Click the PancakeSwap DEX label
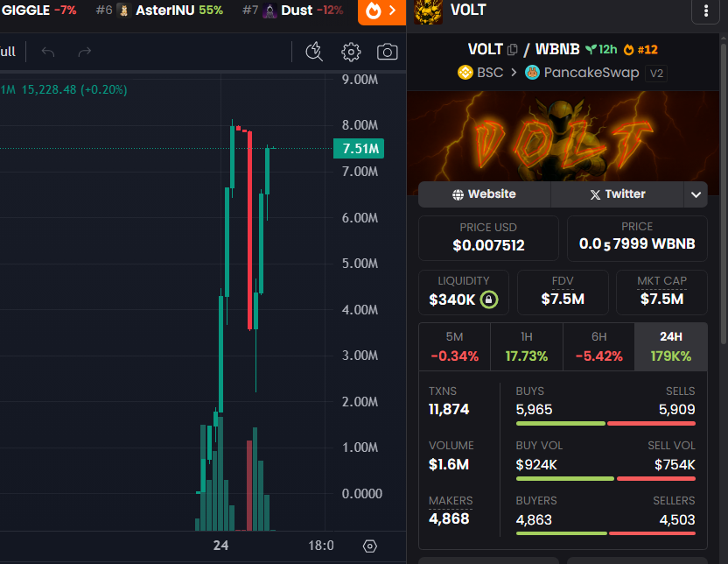This screenshot has width=728, height=564. [x=591, y=73]
